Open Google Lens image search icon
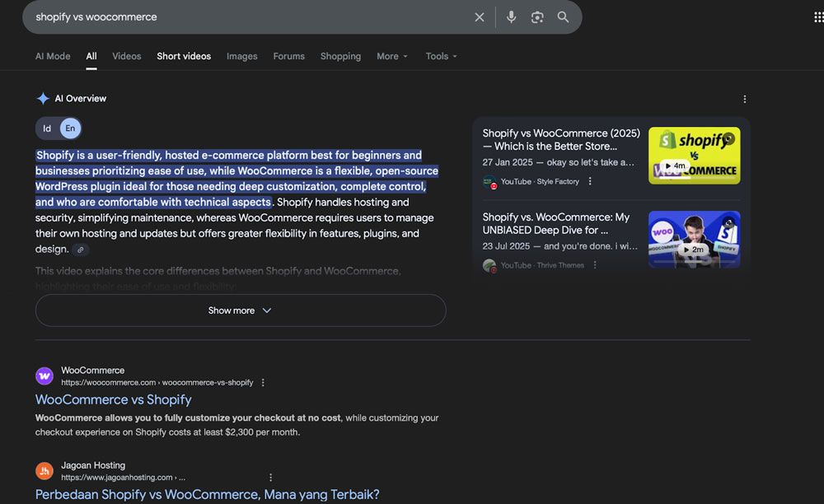Image resolution: width=824 pixels, height=504 pixels. [537, 17]
